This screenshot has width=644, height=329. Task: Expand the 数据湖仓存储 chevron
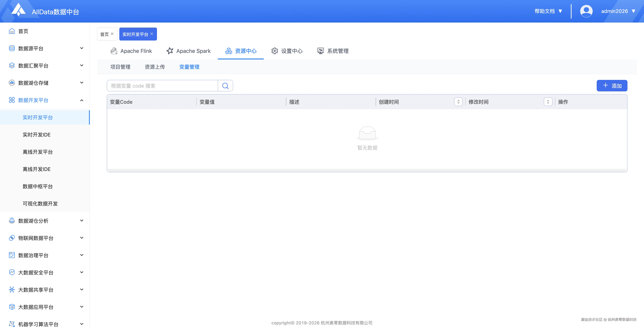[x=82, y=83]
